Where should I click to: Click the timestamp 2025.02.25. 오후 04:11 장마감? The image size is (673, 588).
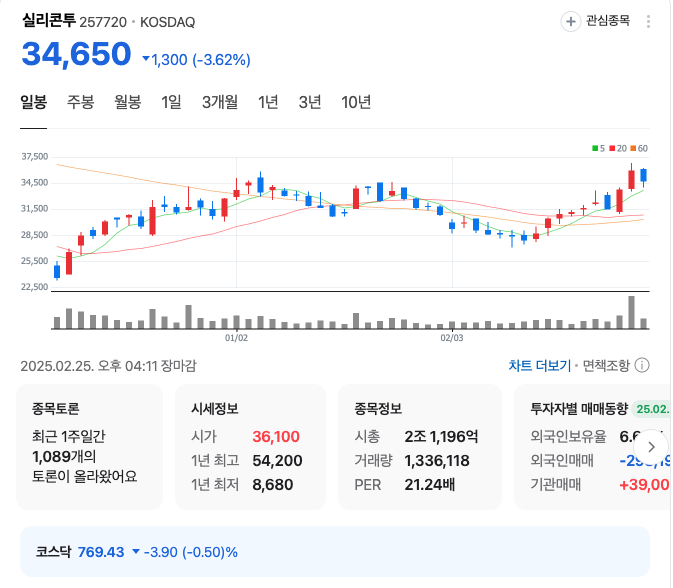[108, 366]
